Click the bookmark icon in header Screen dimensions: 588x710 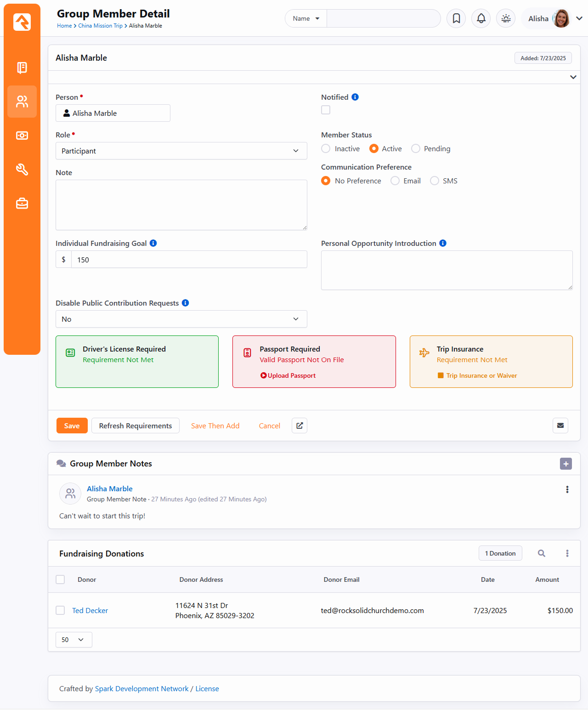(x=456, y=18)
